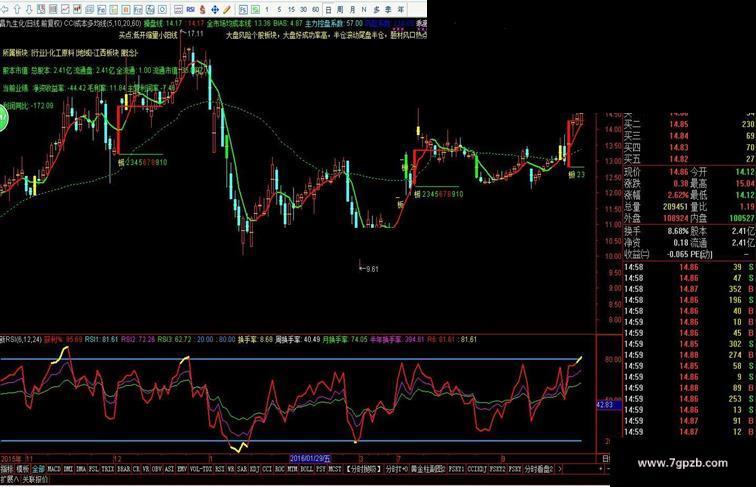Image resolution: width=756 pixels, height=487 pixels.
Task: Switch to the BOLL indicator tab
Action: tap(307, 469)
